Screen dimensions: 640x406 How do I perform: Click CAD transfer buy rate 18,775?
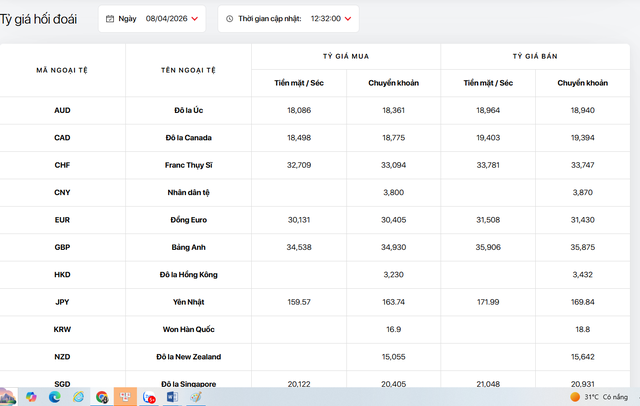click(x=393, y=138)
